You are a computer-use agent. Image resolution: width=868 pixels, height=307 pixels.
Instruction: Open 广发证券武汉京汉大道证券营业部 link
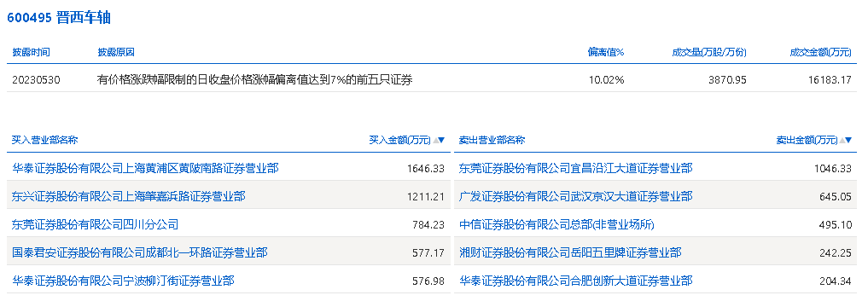[576, 196]
